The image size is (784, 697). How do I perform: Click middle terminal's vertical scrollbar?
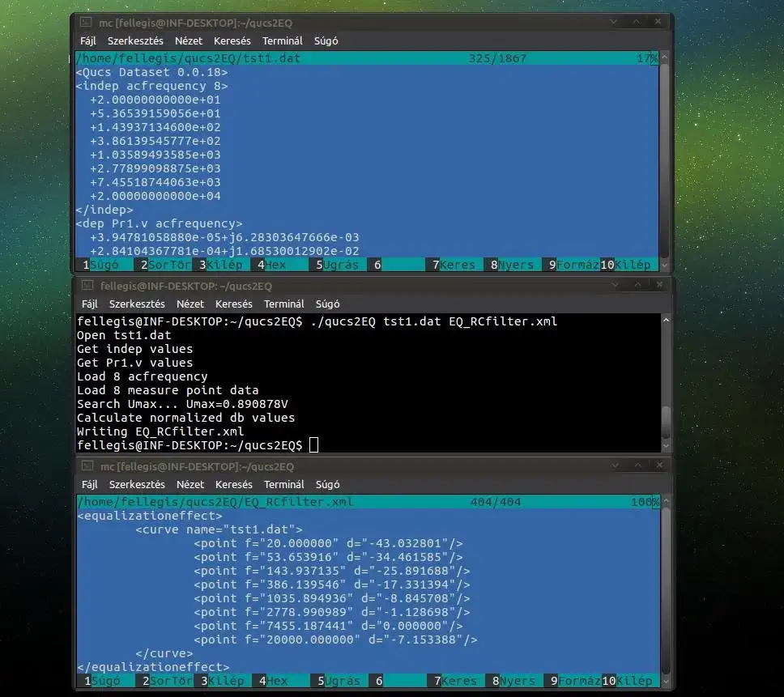665,421
